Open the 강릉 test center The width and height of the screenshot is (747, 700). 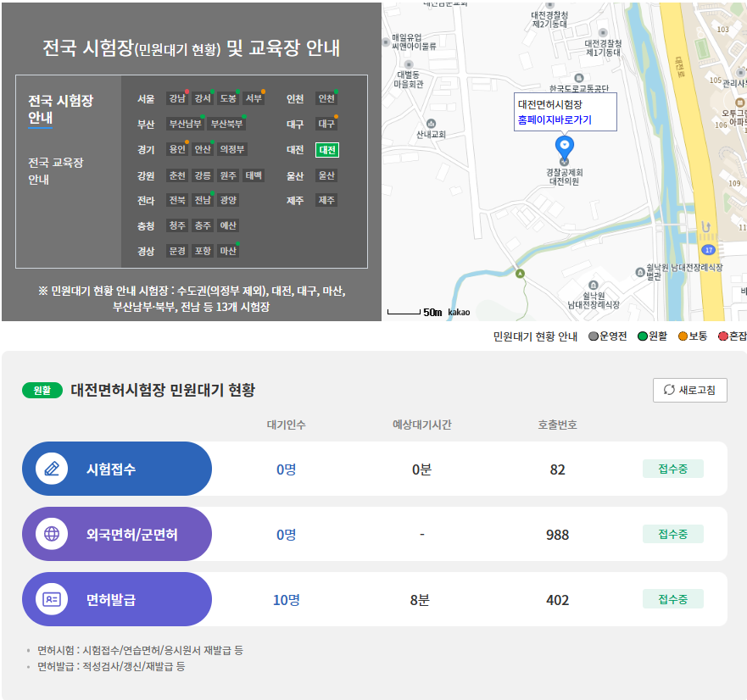[203, 175]
